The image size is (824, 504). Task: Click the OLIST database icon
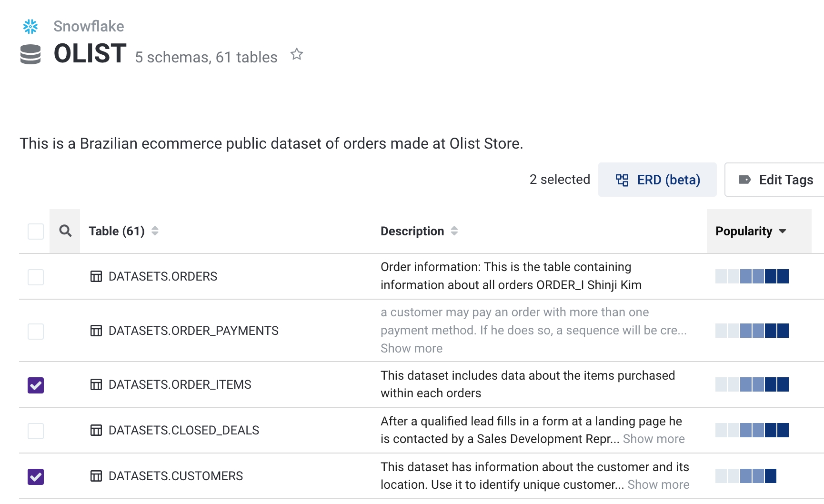pyautogui.click(x=30, y=54)
